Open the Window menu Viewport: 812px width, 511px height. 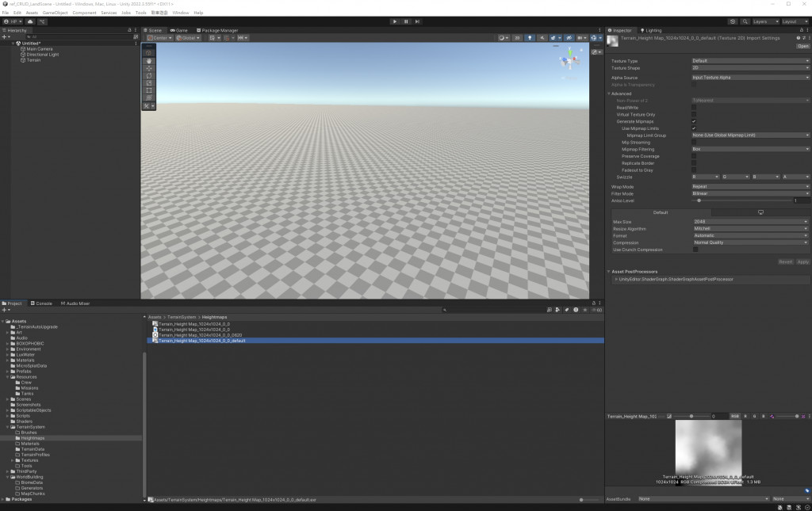click(x=180, y=13)
